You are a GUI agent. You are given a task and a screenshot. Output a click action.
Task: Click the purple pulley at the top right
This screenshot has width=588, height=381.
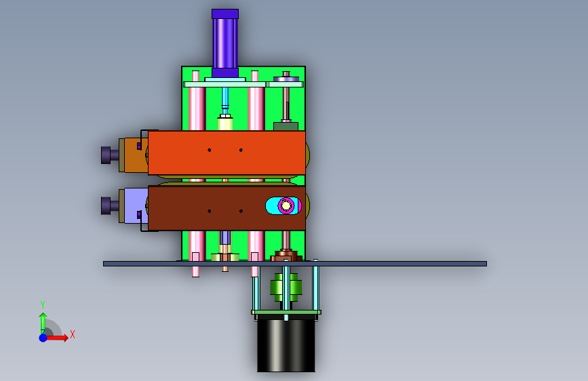click(x=286, y=79)
